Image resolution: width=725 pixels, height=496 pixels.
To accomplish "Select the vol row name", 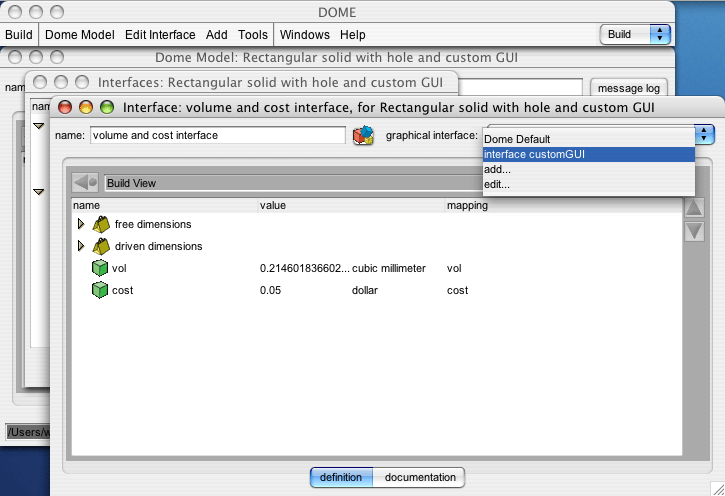I will point(119,269).
